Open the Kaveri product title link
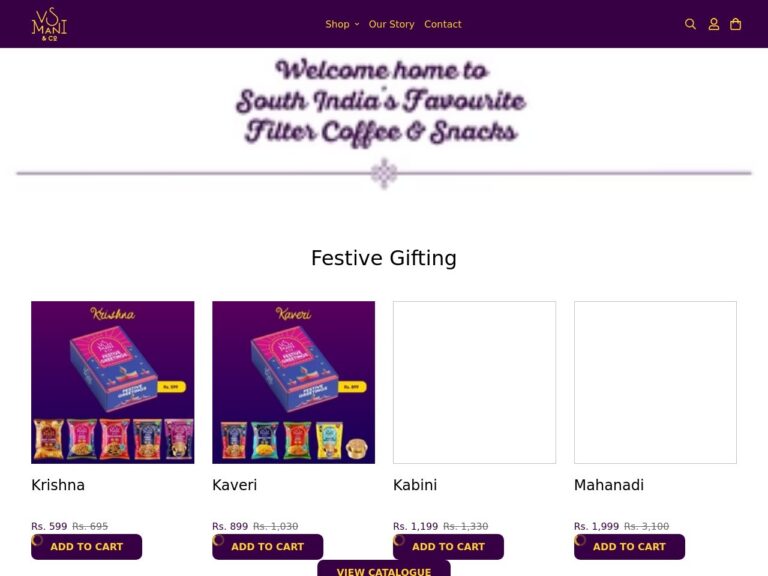Image resolution: width=768 pixels, height=576 pixels. (x=234, y=485)
